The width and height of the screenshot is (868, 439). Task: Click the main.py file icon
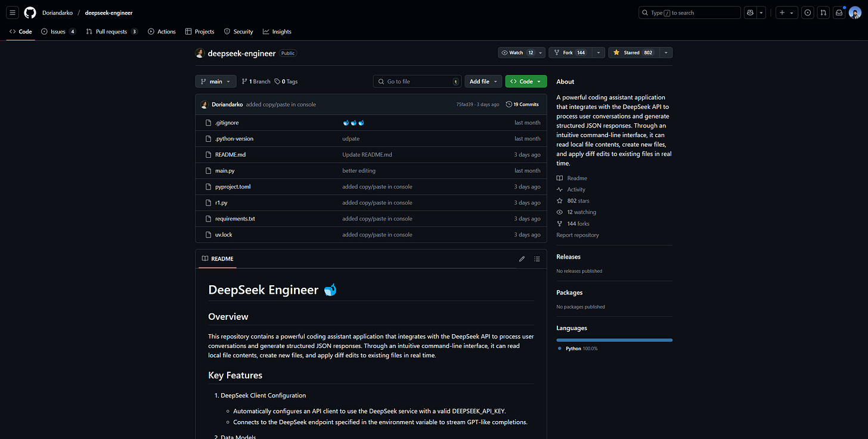point(209,170)
